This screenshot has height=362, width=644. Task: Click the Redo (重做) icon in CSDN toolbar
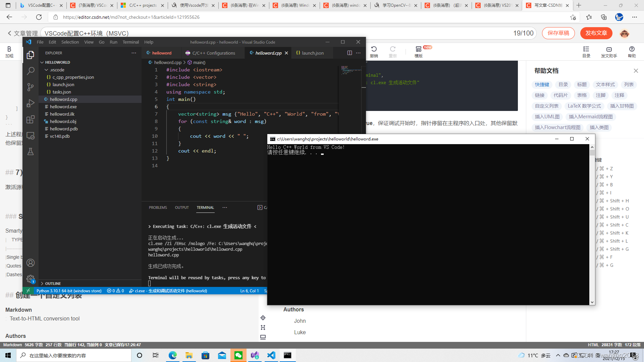coord(393,52)
